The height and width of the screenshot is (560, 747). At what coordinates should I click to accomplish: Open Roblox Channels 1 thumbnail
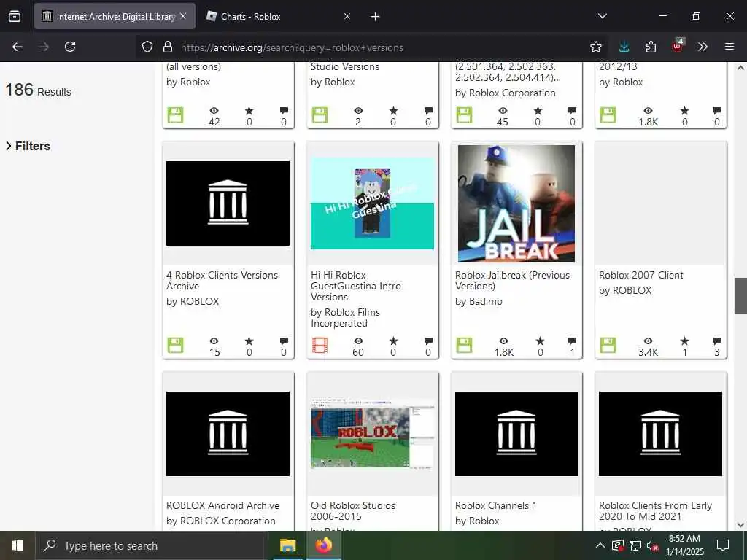(x=516, y=433)
